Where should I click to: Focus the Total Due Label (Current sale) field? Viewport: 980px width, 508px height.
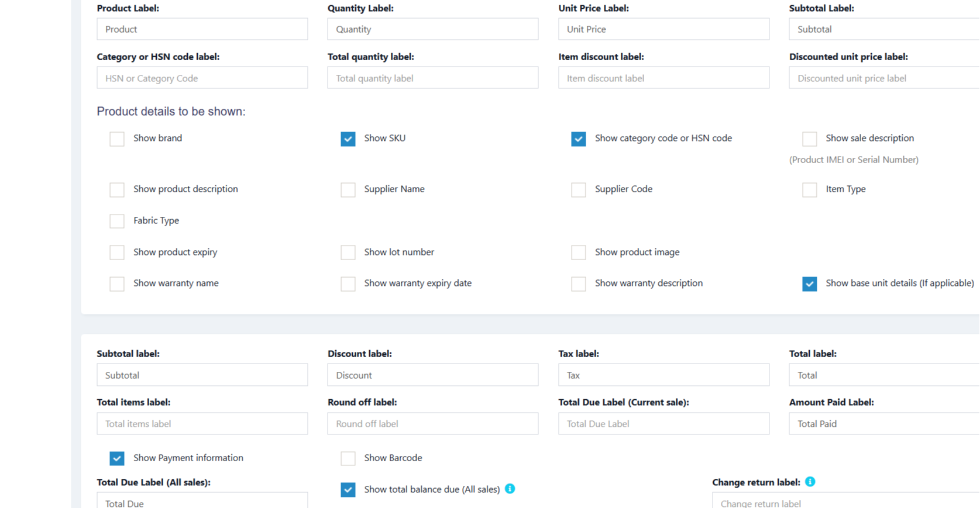[663, 424]
